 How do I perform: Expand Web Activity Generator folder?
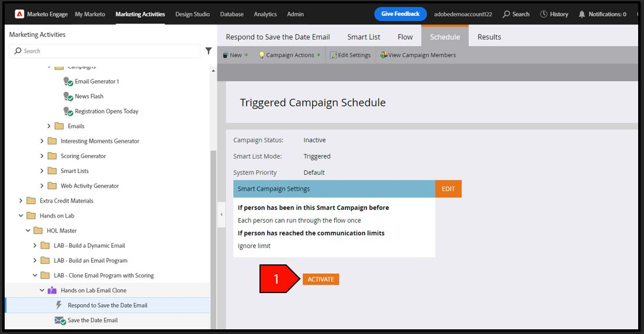42,185
